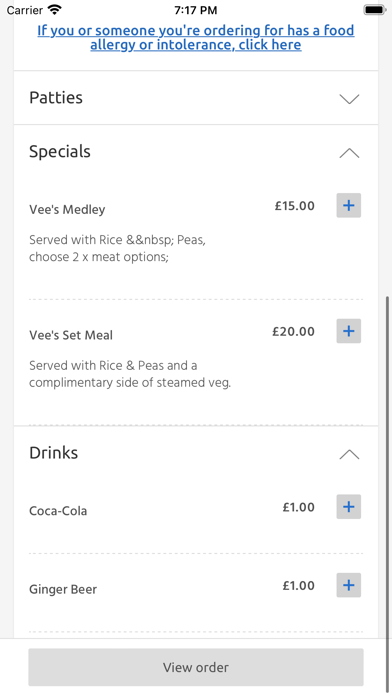392x696 pixels.
Task: Collapse the Drinks section chevron
Action: (349, 455)
